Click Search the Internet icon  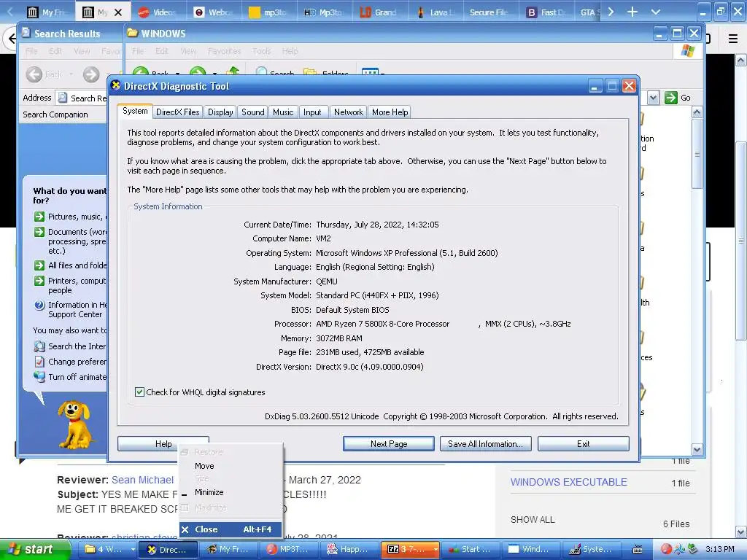(39, 346)
